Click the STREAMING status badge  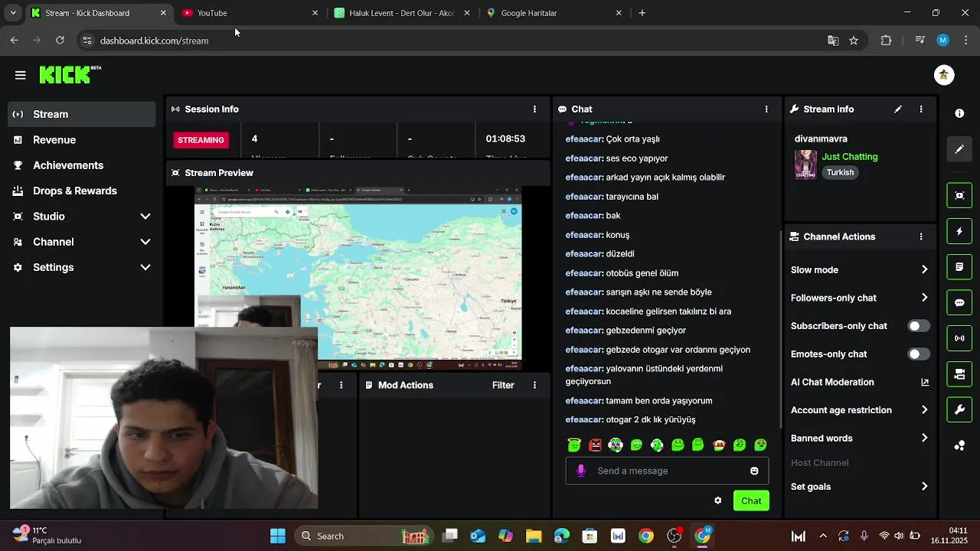(x=201, y=140)
